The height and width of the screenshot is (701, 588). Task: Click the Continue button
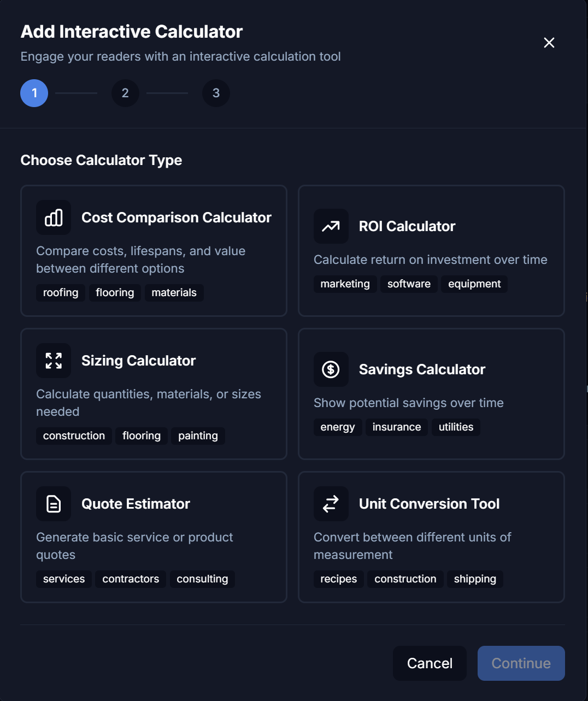[x=521, y=663]
